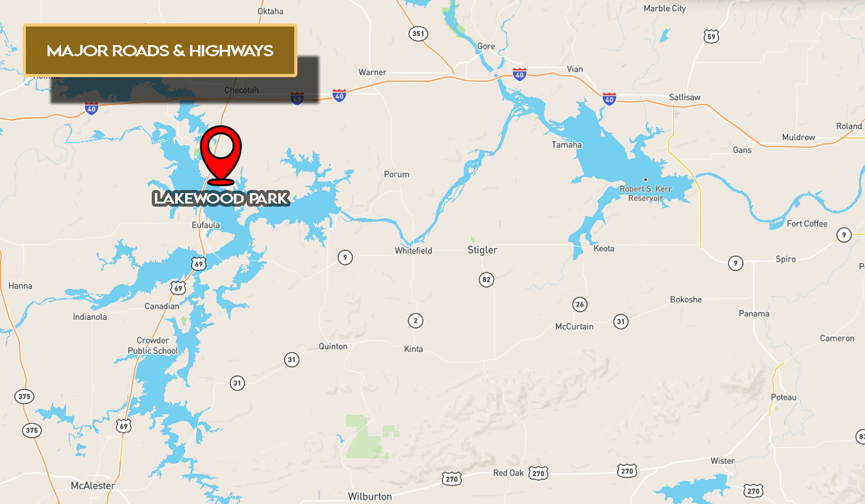Click the Sallisaw town label
Screen dimensions: 865x504
(685, 97)
